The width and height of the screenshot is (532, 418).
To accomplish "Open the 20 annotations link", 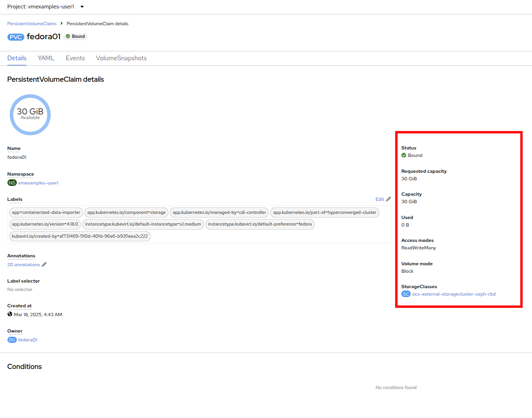I will [24, 265].
